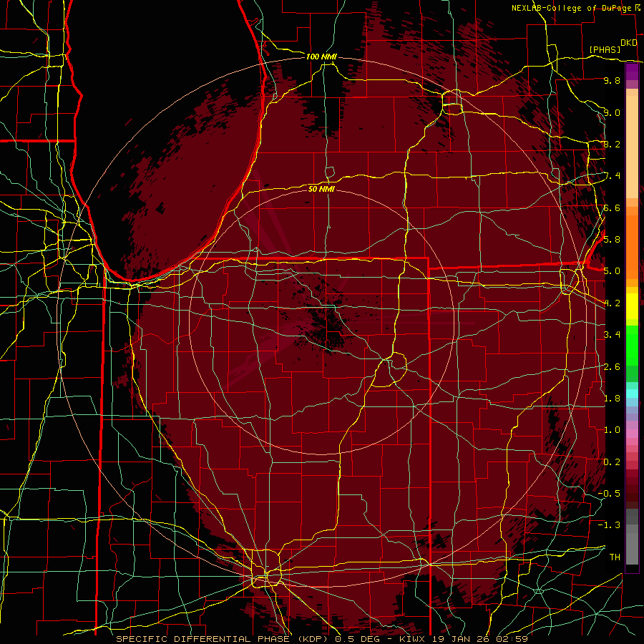Click the -1.3 color scale value
The height and width of the screenshot is (644, 644).
click(609, 525)
